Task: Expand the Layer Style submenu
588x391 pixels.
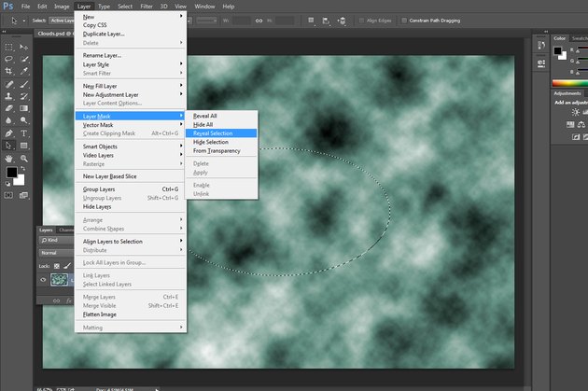Action: pyautogui.click(x=181, y=64)
